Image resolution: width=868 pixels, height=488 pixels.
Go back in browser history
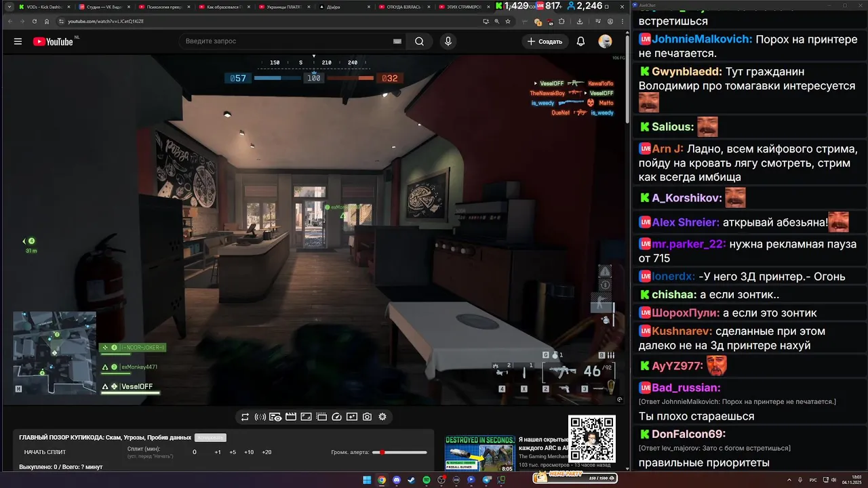(x=10, y=21)
